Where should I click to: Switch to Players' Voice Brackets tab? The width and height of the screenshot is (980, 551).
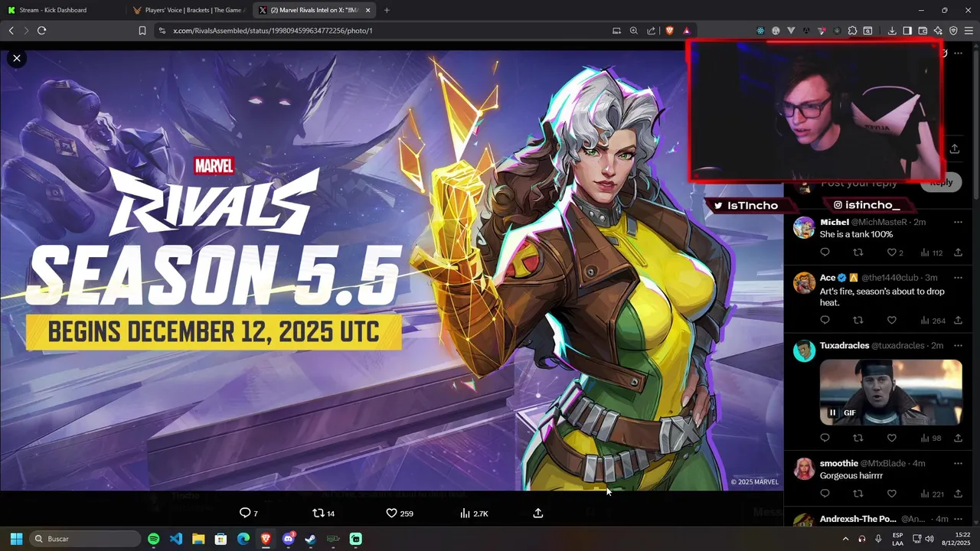coord(188,10)
